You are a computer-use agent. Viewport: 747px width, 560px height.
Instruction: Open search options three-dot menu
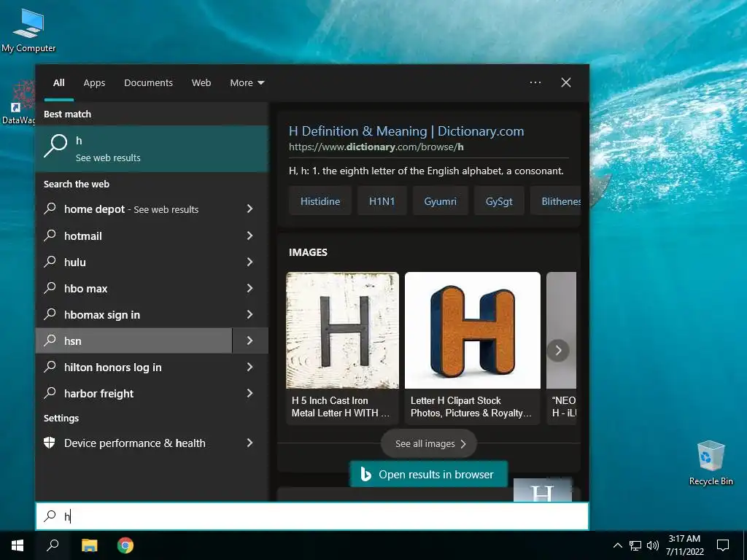coord(535,82)
